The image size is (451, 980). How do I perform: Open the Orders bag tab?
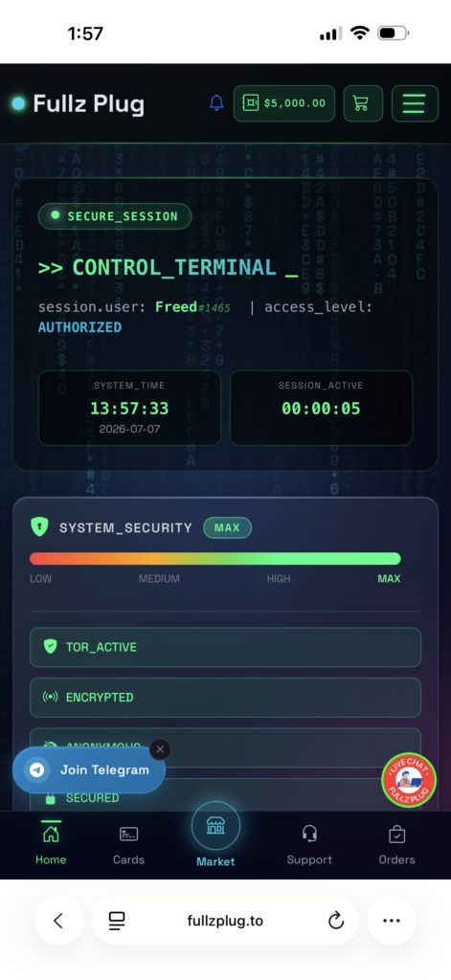click(396, 844)
